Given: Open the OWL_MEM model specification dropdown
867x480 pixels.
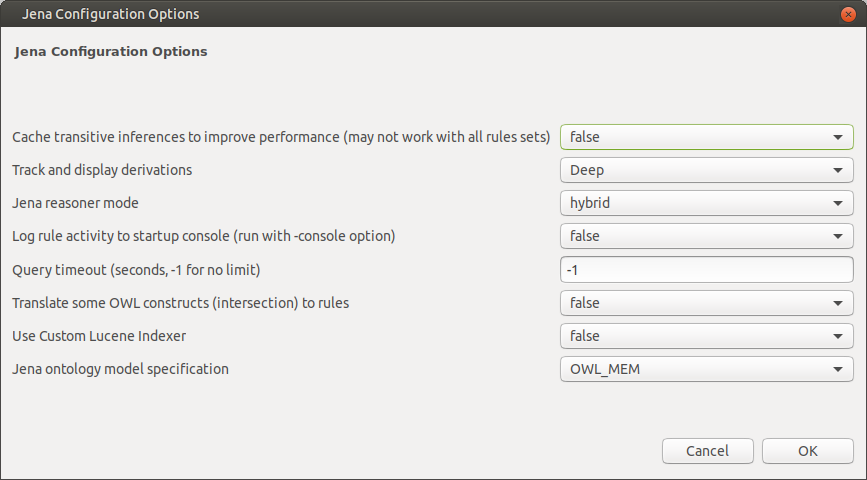Looking at the screenshot, I should click(707, 369).
